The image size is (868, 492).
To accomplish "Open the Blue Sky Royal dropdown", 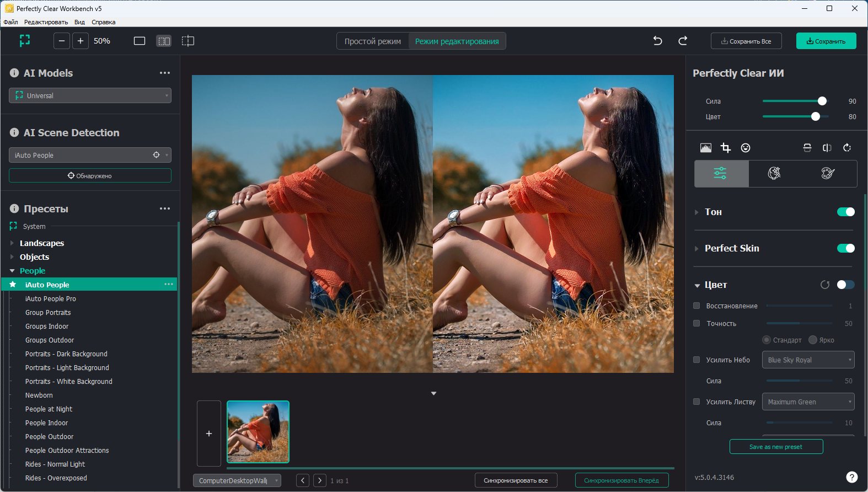I will (x=808, y=360).
